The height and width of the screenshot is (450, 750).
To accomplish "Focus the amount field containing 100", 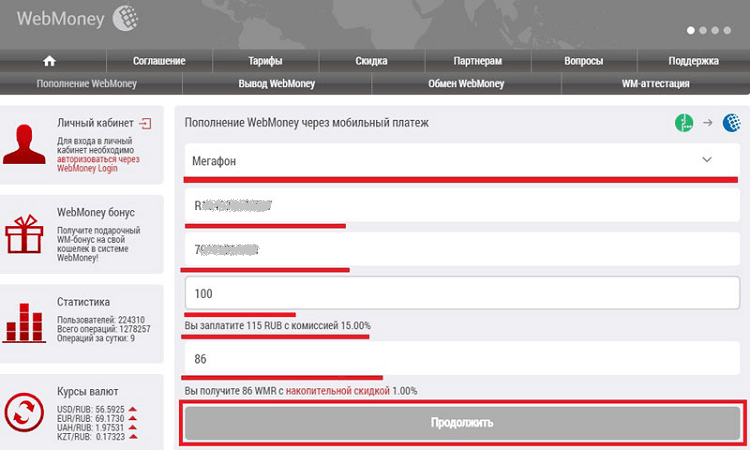I will point(462,293).
